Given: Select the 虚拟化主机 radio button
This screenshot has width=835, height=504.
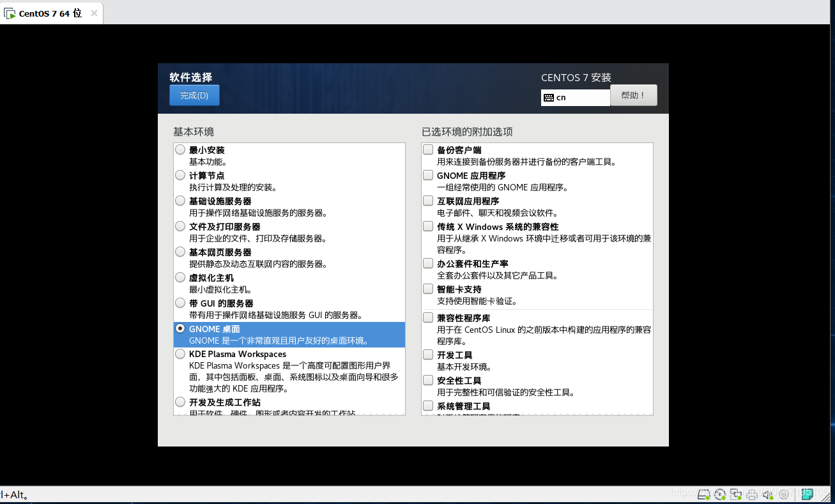Looking at the screenshot, I should click(x=180, y=277).
